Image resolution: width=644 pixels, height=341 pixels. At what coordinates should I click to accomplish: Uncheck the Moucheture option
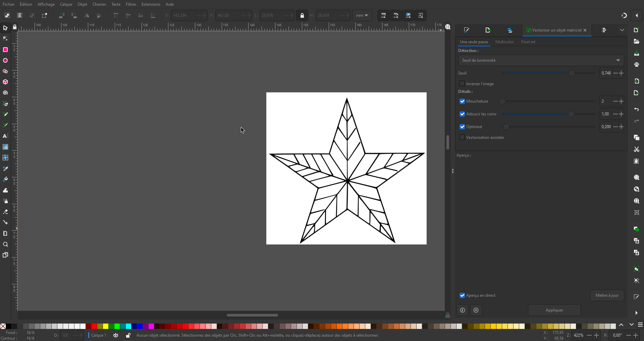(x=462, y=101)
